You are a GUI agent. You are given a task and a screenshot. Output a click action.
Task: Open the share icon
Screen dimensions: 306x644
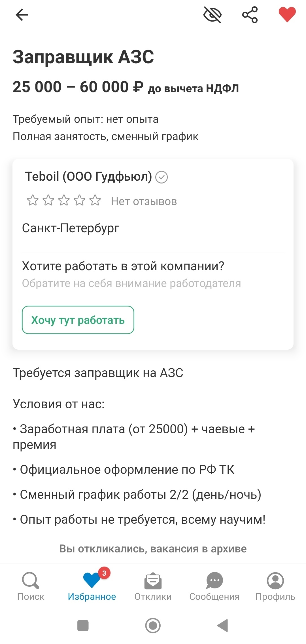click(x=250, y=15)
